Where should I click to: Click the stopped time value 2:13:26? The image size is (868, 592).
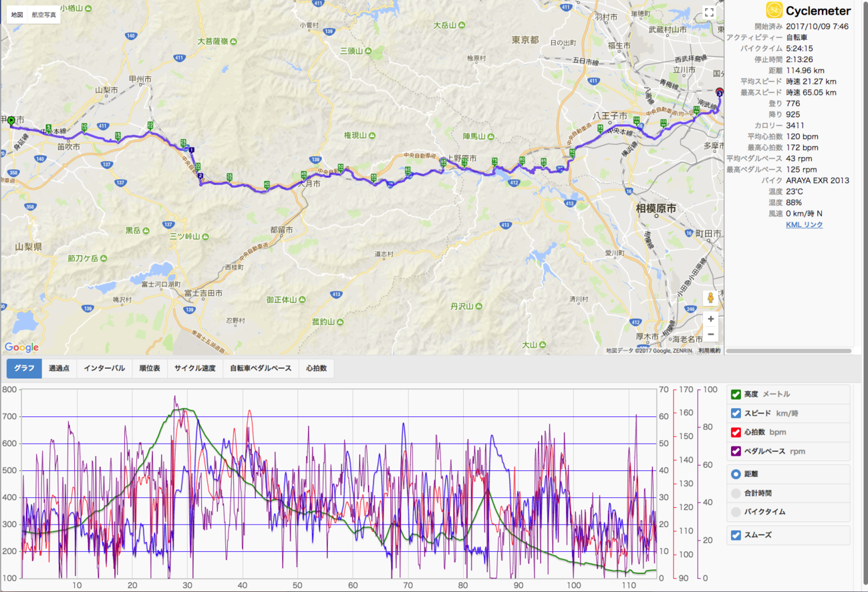799,59
